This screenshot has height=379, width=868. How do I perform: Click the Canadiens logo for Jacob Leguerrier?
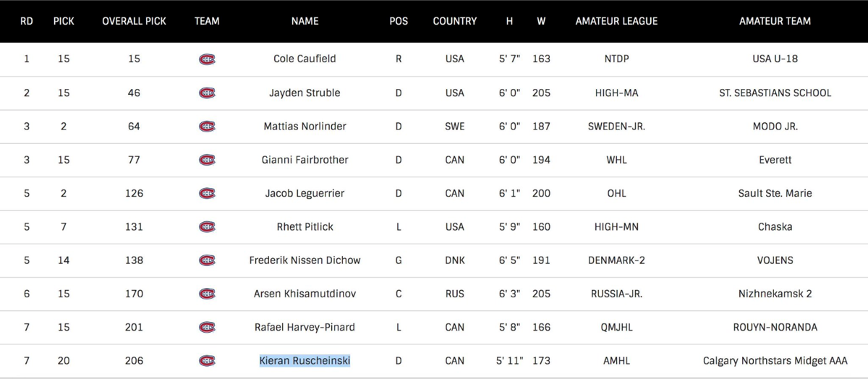pyautogui.click(x=207, y=193)
